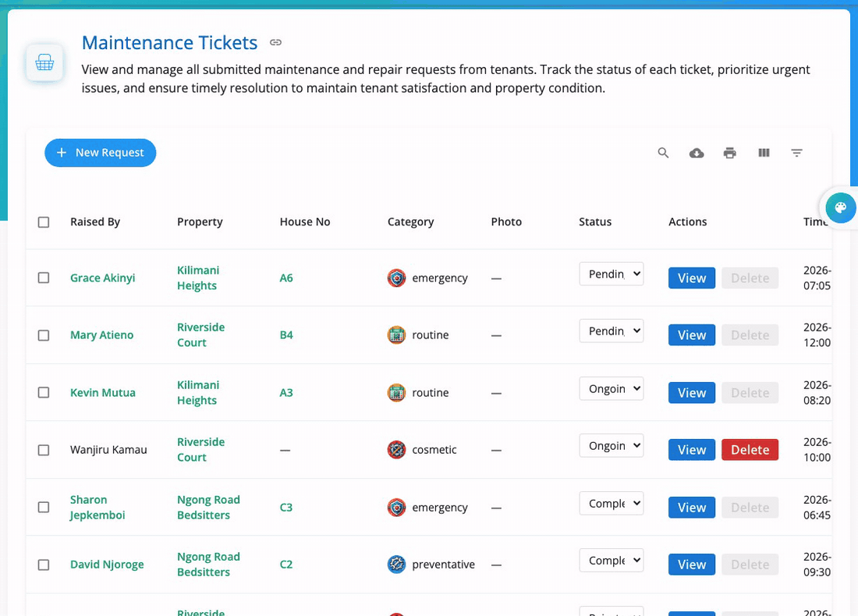Image resolution: width=858 pixels, height=616 pixels.
Task: Sort table by Category column header
Action: [410, 221]
